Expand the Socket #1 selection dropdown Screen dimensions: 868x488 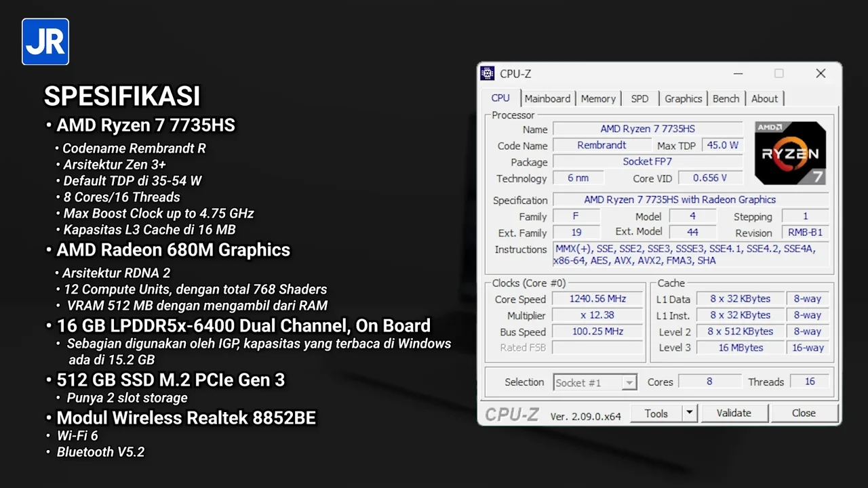click(x=629, y=383)
